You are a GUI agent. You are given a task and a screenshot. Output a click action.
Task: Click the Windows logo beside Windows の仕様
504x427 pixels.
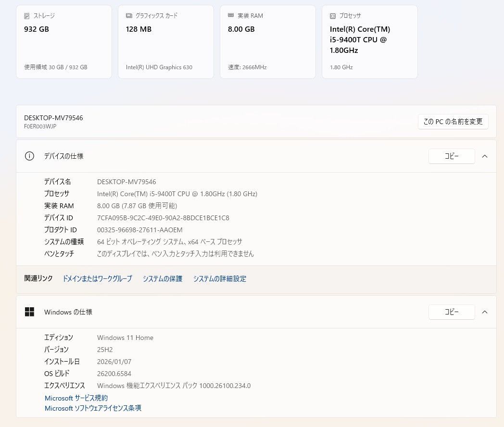(29, 312)
